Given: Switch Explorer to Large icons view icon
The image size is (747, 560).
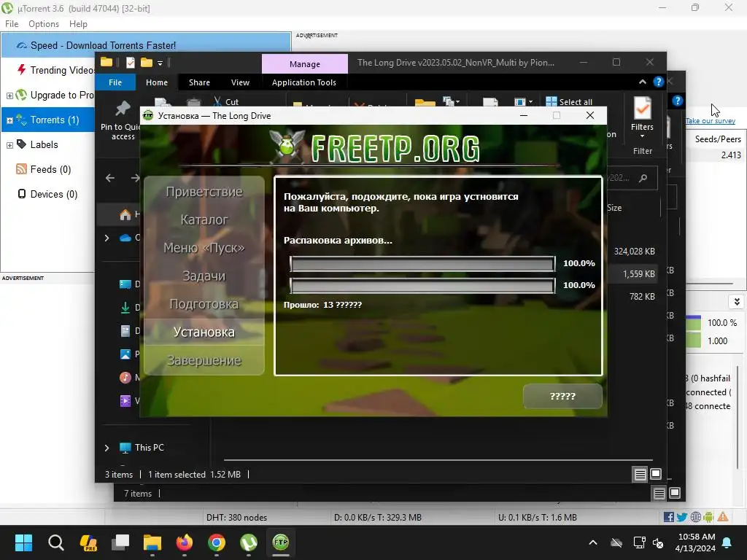Looking at the screenshot, I should click(x=656, y=474).
